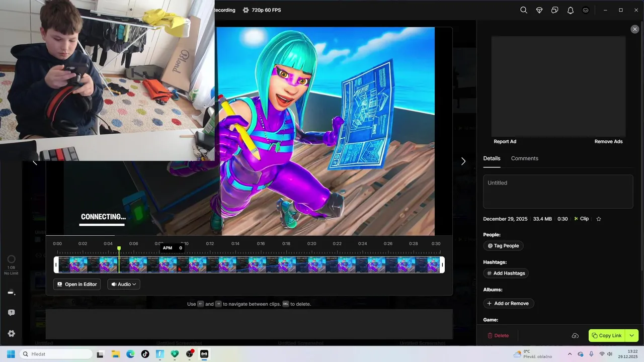Open the diamond premium icon
Viewport: 644px width, 362px height.
[539, 10]
